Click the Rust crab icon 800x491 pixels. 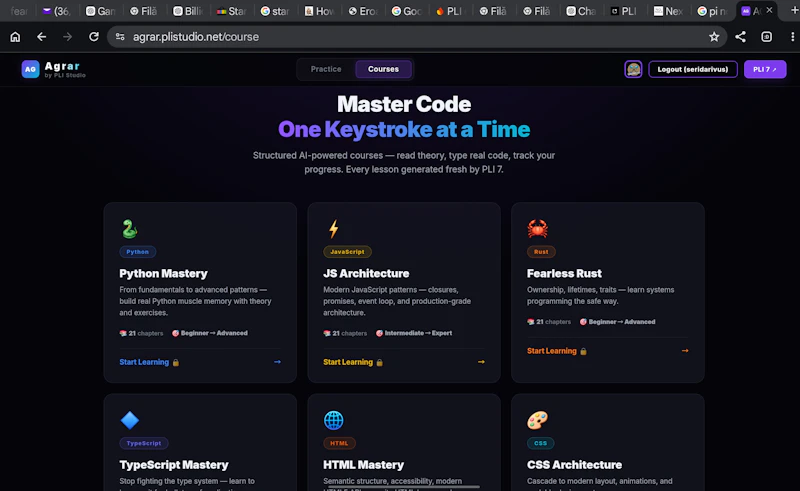(x=537, y=229)
